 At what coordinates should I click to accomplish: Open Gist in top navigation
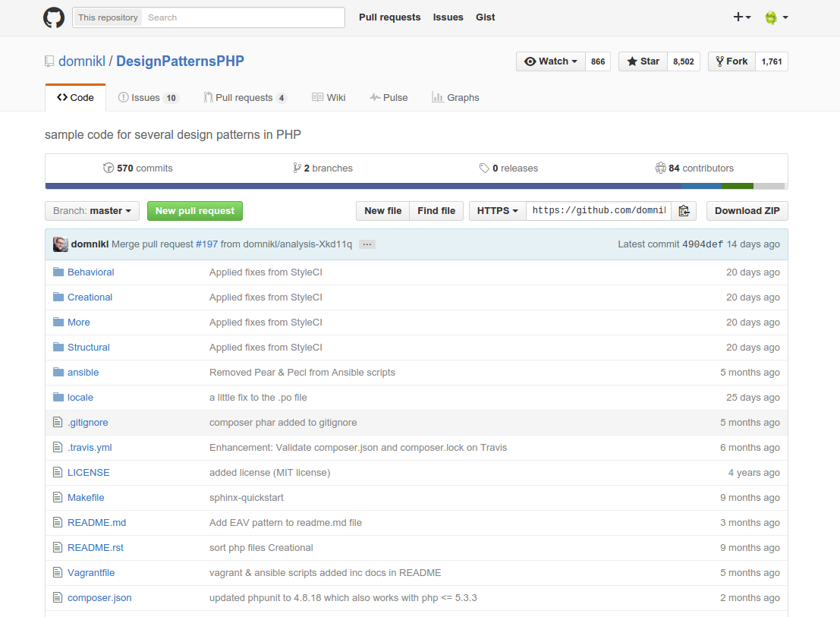[486, 17]
